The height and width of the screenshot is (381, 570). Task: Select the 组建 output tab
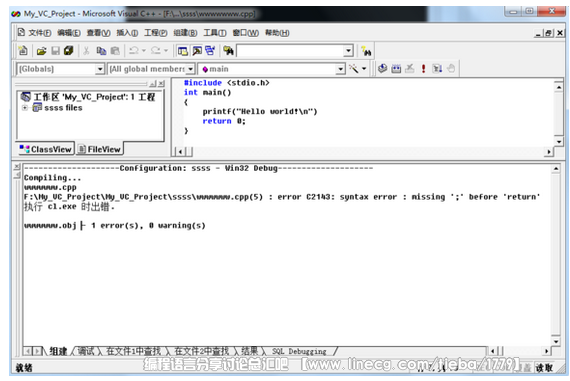[58, 351]
